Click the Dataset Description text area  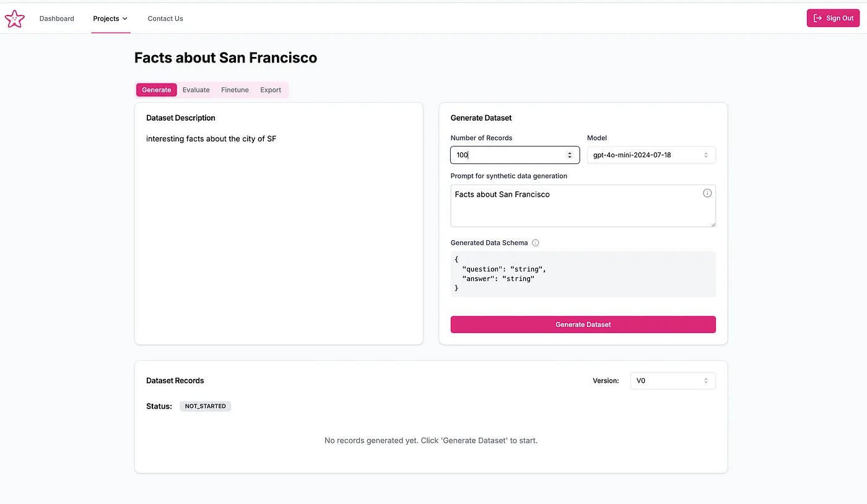point(279,235)
